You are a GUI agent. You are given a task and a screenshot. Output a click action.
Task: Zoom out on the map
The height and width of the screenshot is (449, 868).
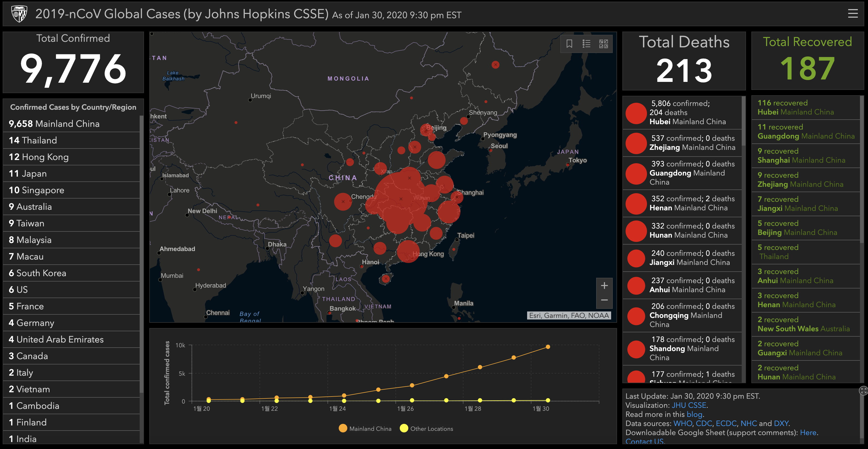(x=604, y=300)
